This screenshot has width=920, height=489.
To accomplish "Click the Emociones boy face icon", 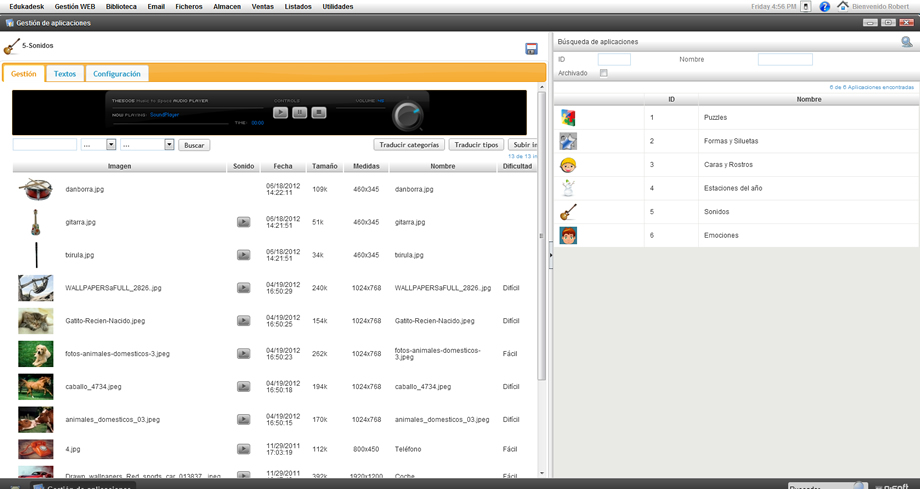I will [x=568, y=235].
